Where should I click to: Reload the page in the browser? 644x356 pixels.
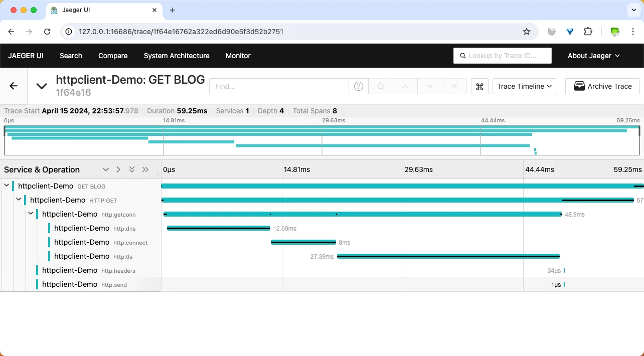(x=47, y=32)
